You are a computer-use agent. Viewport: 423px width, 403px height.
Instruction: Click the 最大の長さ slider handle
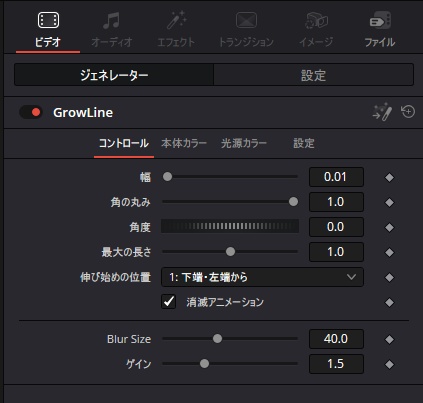click(230, 252)
